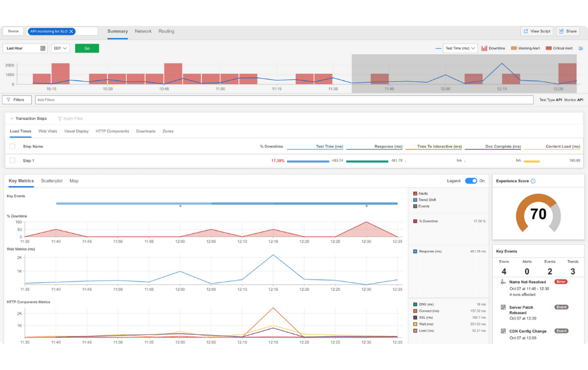Open the Test Time (ms) dropdown
The image size is (588, 370).
(460, 48)
